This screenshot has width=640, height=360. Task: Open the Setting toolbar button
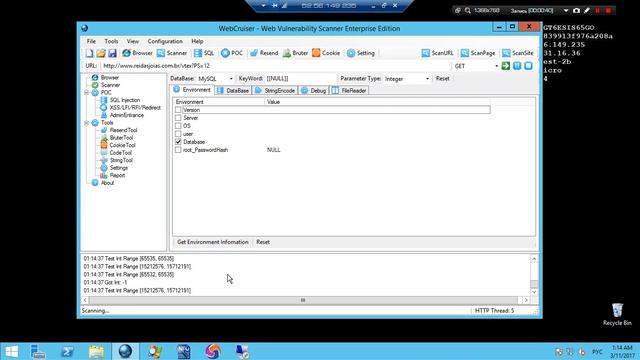(x=361, y=53)
